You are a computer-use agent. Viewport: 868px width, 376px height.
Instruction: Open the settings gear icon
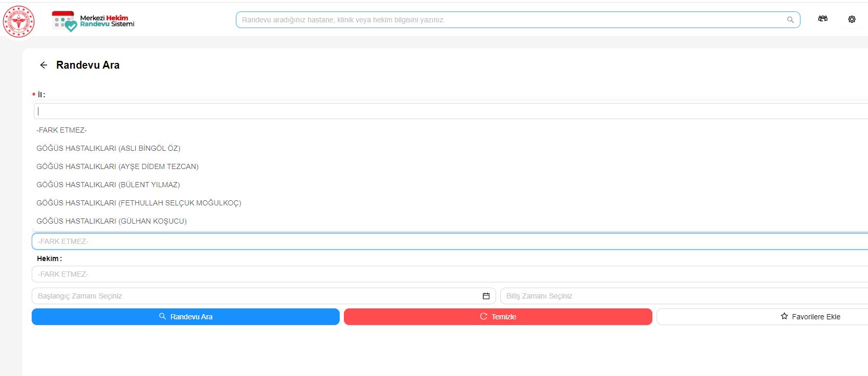coord(852,19)
